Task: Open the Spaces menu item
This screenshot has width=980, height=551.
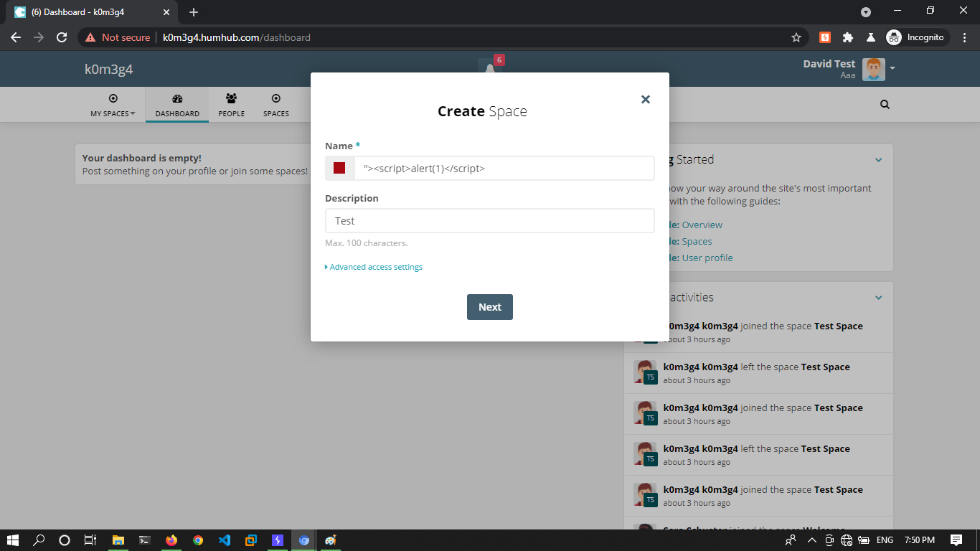Action: tap(275, 105)
